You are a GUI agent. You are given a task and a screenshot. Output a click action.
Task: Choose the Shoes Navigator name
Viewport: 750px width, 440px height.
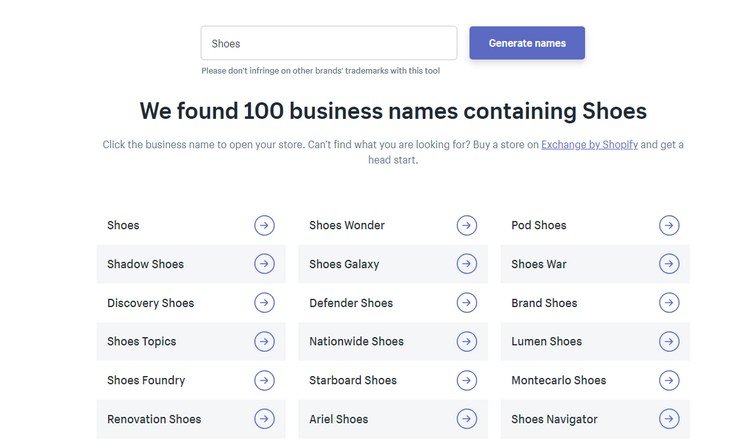554,419
